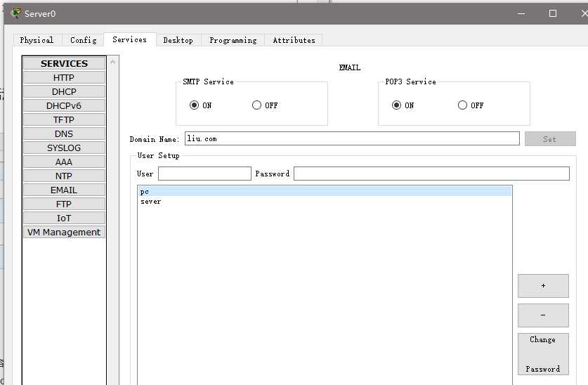Select the IoT service
This screenshot has width=588, height=385.
[x=64, y=218]
